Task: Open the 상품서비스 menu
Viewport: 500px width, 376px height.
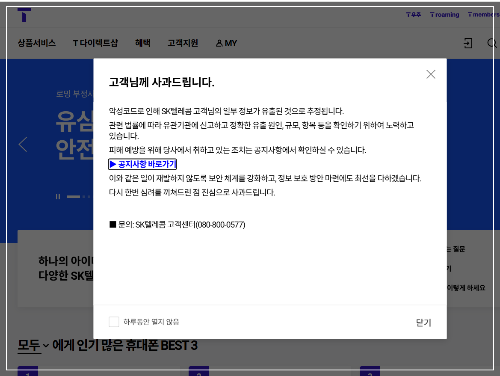Action: click(37, 43)
